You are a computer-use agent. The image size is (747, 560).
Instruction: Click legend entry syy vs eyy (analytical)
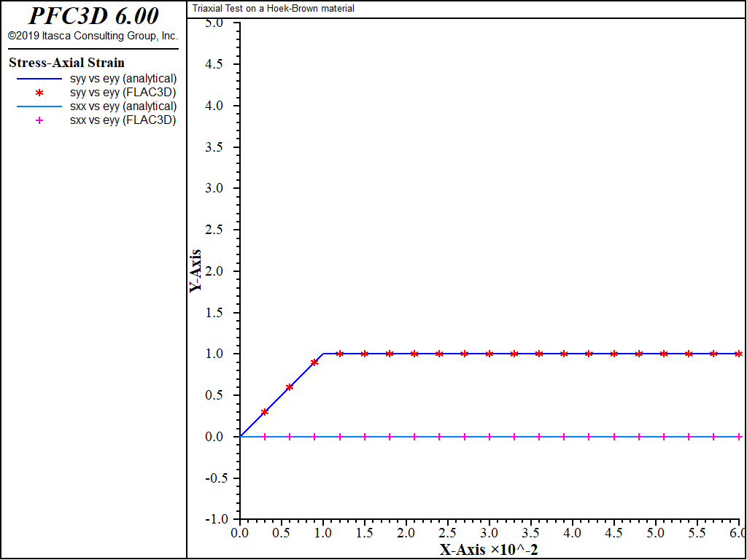pyautogui.click(x=123, y=79)
